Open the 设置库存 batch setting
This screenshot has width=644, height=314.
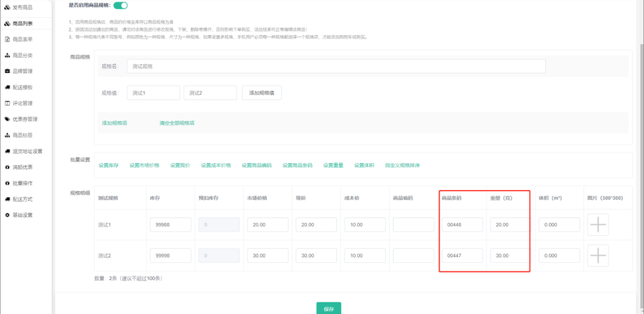pyautogui.click(x=109, y=165)
